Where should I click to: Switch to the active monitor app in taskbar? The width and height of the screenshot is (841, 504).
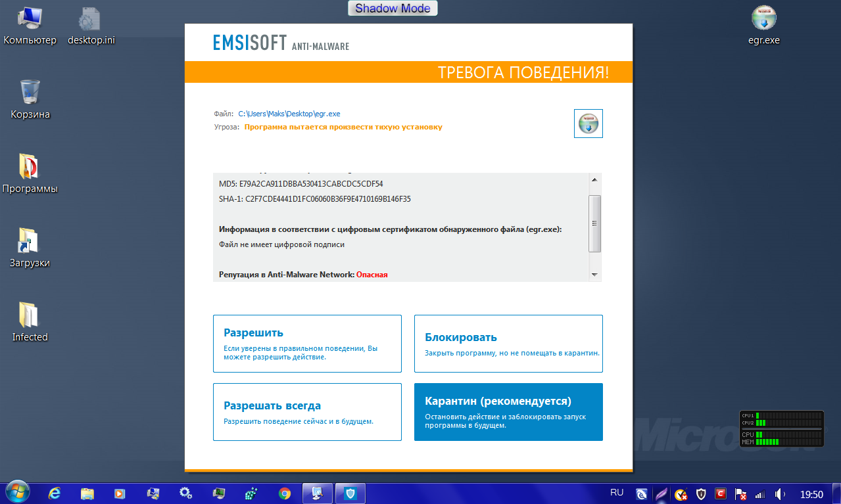click(318, 493)
